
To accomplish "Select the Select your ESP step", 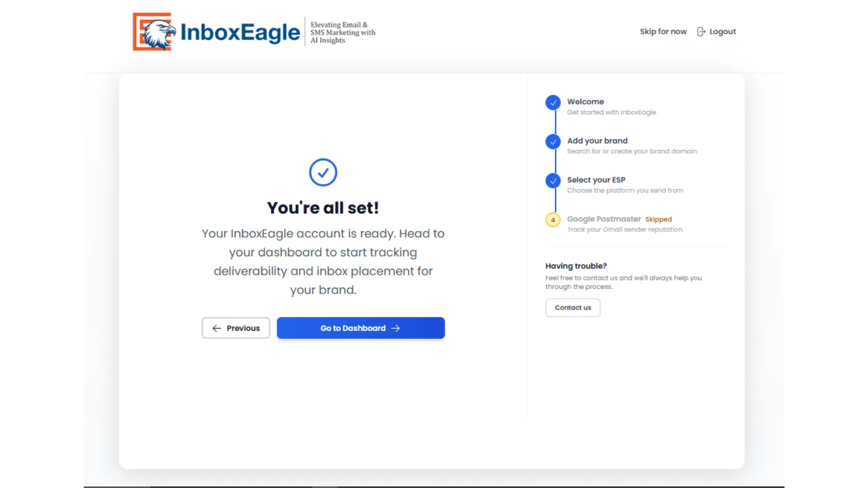I will 596,180.
